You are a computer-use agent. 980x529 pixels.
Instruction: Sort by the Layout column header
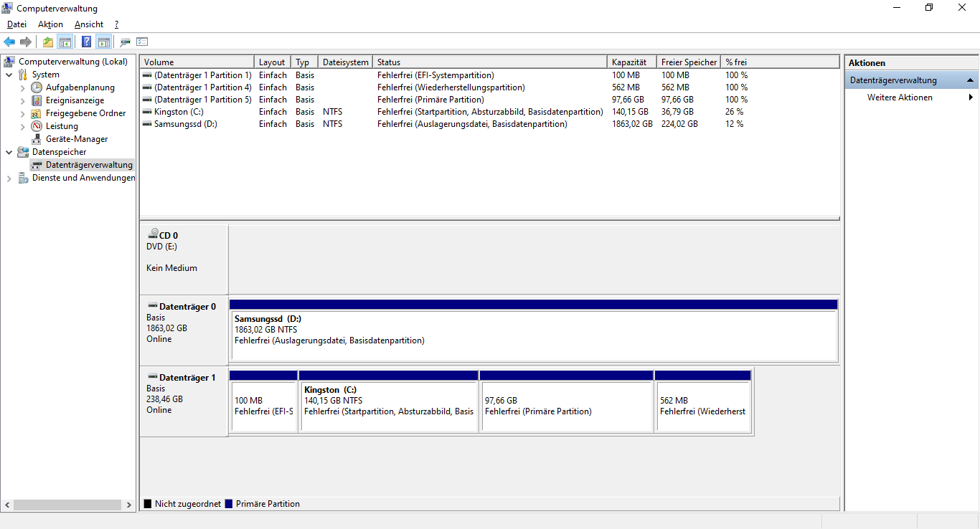(273, 62)
